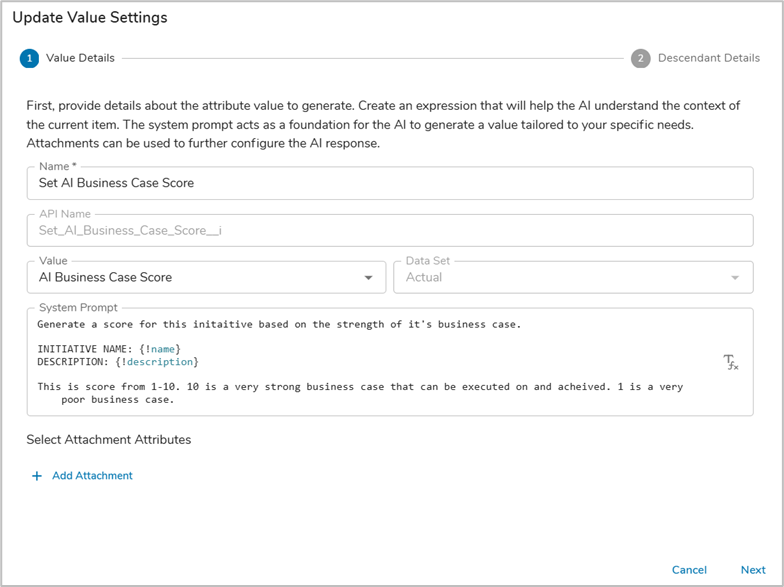Click the step 2 circle icon
The image size is (784, 587).
click(640, 58)
